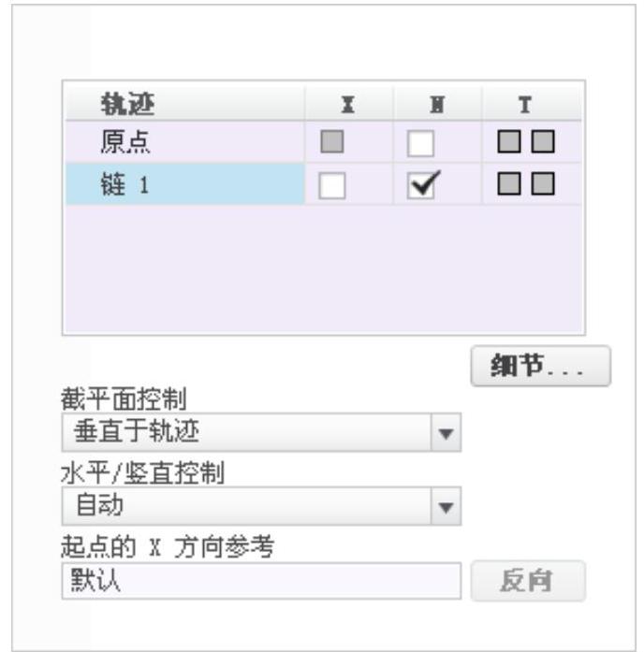Check the X checkbox for 链 1
This screenshot has width=644, height=652.
pyautogui.click(x=332, y=185)
